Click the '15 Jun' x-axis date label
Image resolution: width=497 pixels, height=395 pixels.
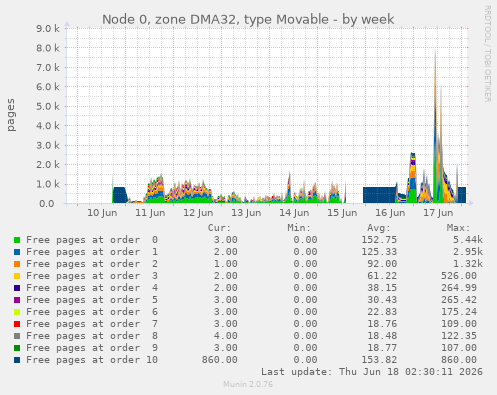(342, 213)
